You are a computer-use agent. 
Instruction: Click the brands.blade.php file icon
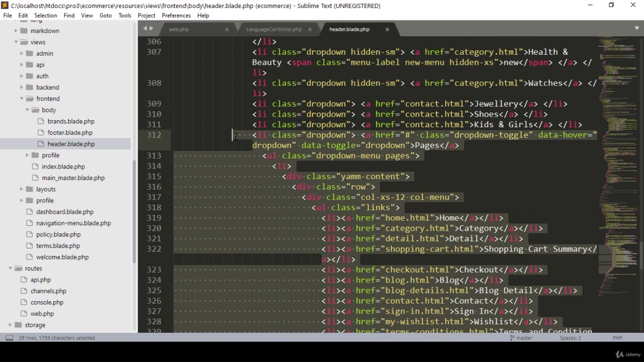point(41,121)
